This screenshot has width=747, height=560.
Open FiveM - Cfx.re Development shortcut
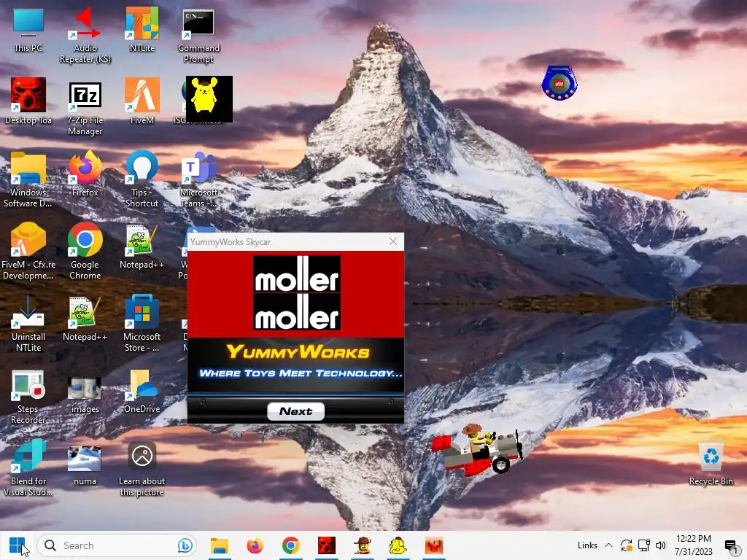pyautogui.click(x=28, y=252)
